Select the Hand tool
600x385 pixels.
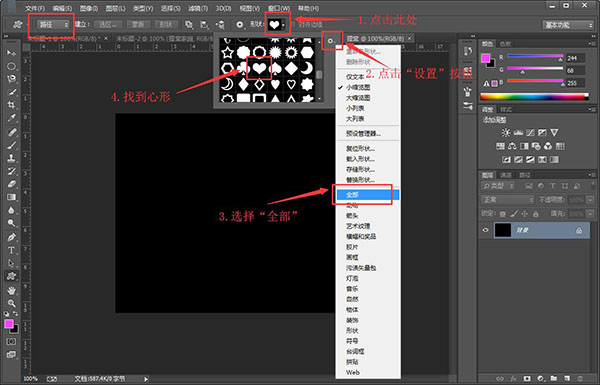tap(11, 290)
